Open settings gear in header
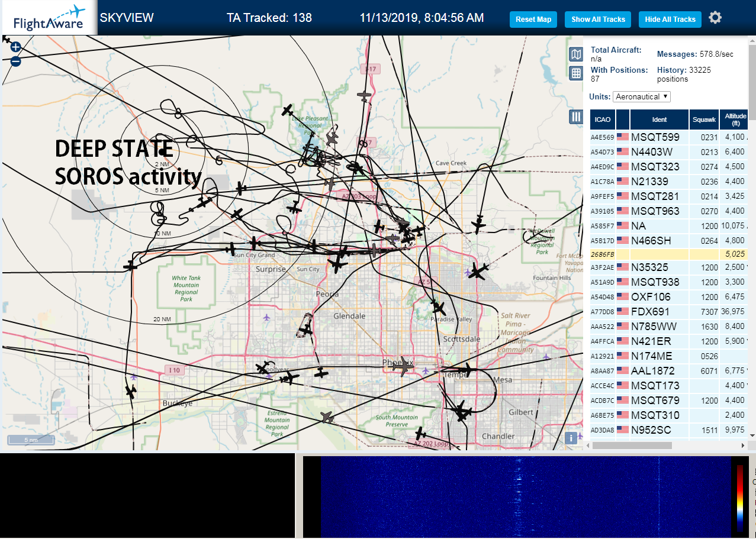Viewport: 756px width, 539px height. pyautogui.click(x=715, y=18)
